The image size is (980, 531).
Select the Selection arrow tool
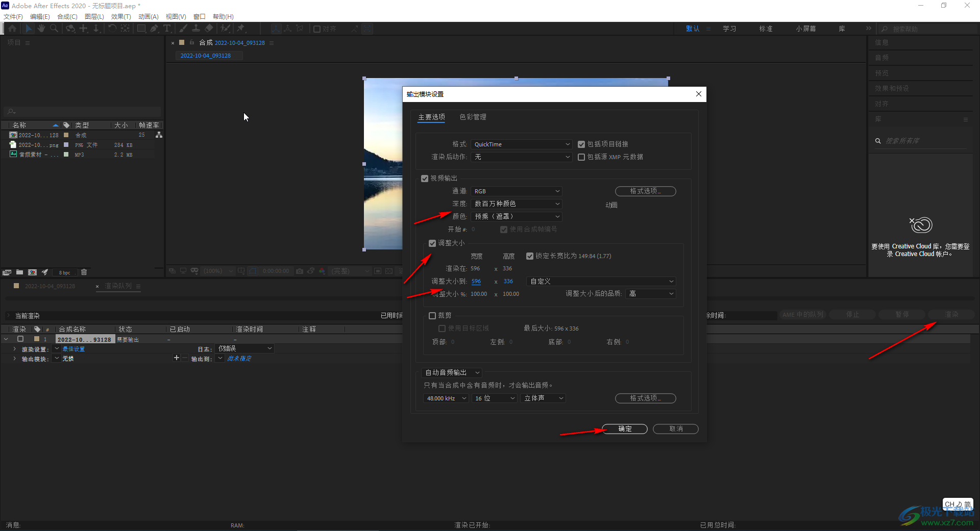tap(29, 29)
